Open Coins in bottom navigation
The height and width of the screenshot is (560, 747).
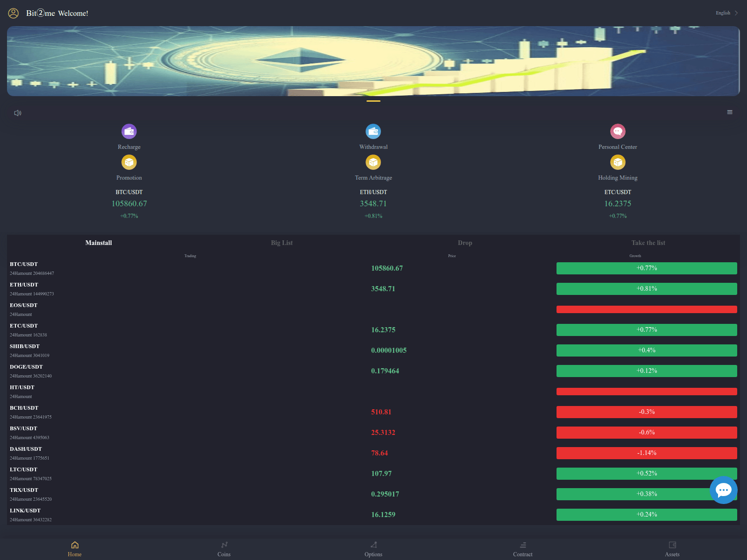point(224,549)
